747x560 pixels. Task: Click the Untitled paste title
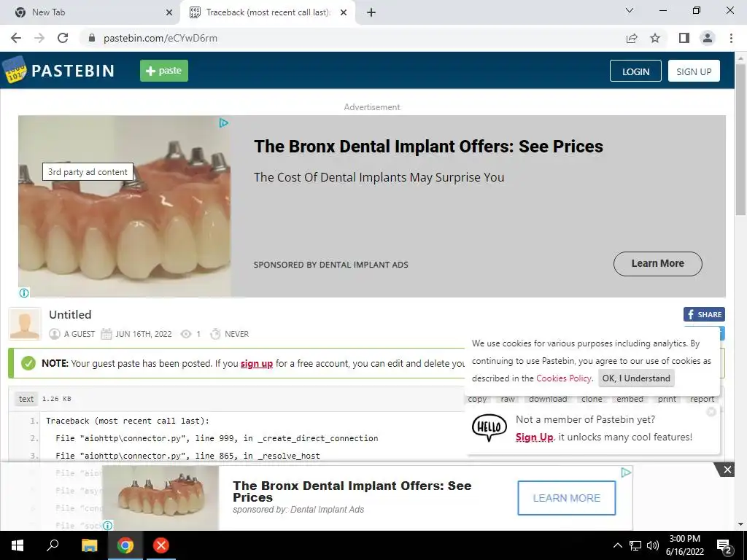(70, 315)
